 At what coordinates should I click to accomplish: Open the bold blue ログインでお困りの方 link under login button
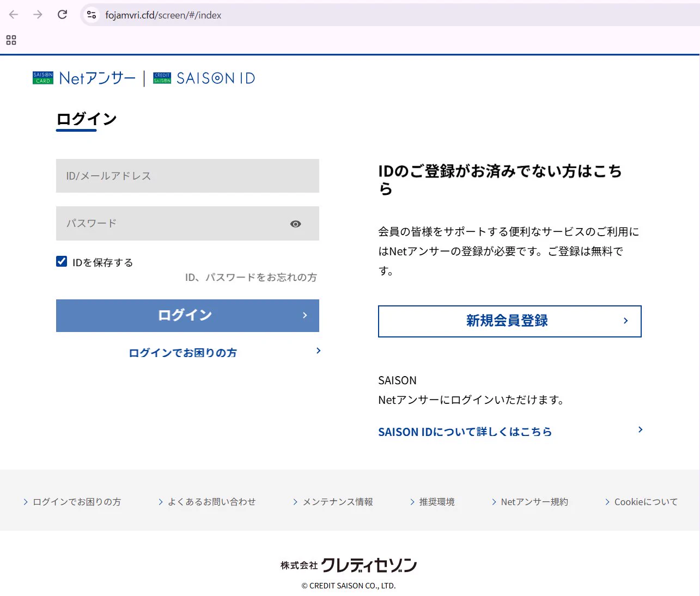pos(183,353)
